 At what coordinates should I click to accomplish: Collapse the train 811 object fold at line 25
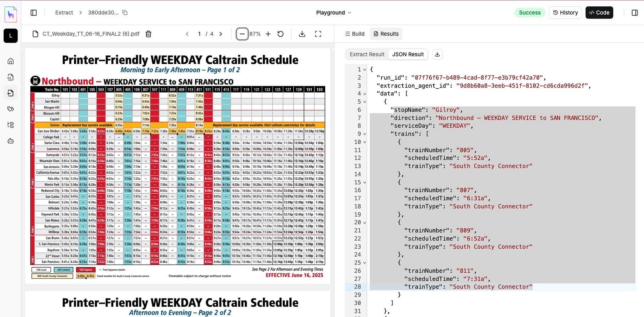365,263
